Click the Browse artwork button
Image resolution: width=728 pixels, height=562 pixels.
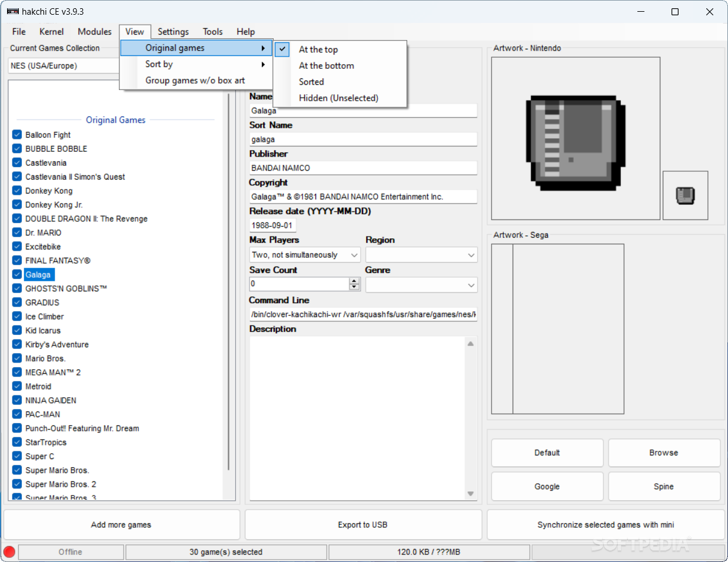pyautogui.click(x=664, y=453)
